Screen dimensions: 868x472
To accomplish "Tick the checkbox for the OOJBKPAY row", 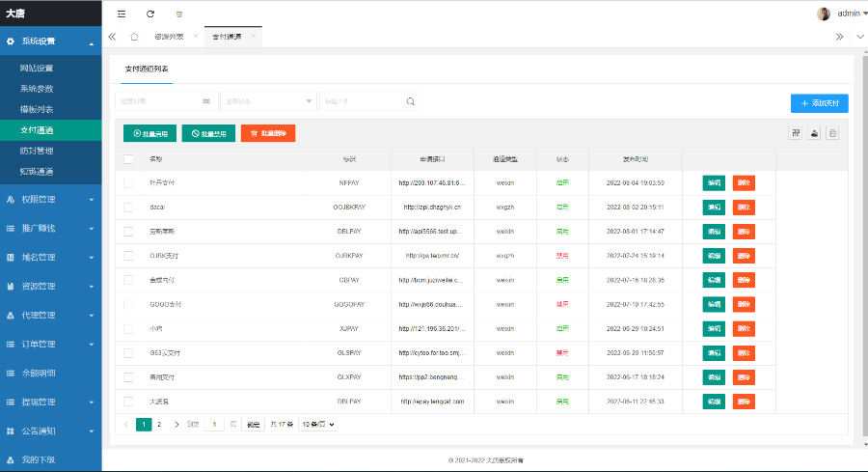I will point(128,208).
